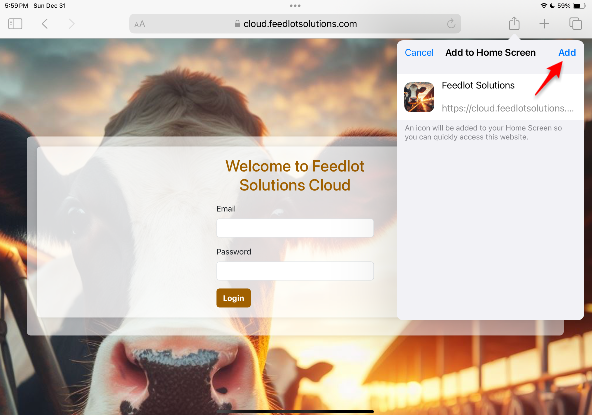Viewport: 592px width, 415px height.
Task: Tap the cow app icon thumbnail
Action: click(419, 97)
